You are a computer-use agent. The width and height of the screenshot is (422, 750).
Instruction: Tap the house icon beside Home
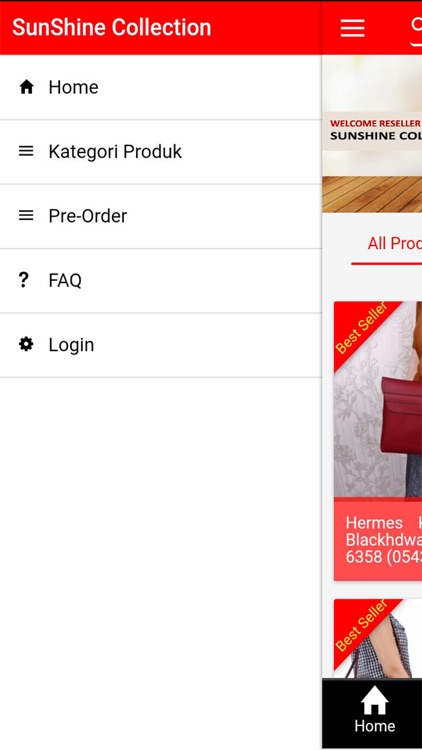pyautogui.click(x=26, y=87)
